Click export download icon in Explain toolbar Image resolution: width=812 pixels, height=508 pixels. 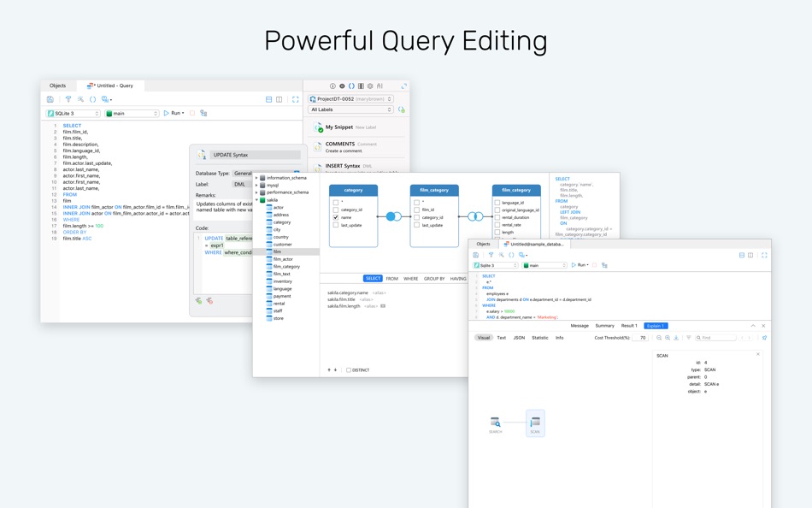click(676, 338)
